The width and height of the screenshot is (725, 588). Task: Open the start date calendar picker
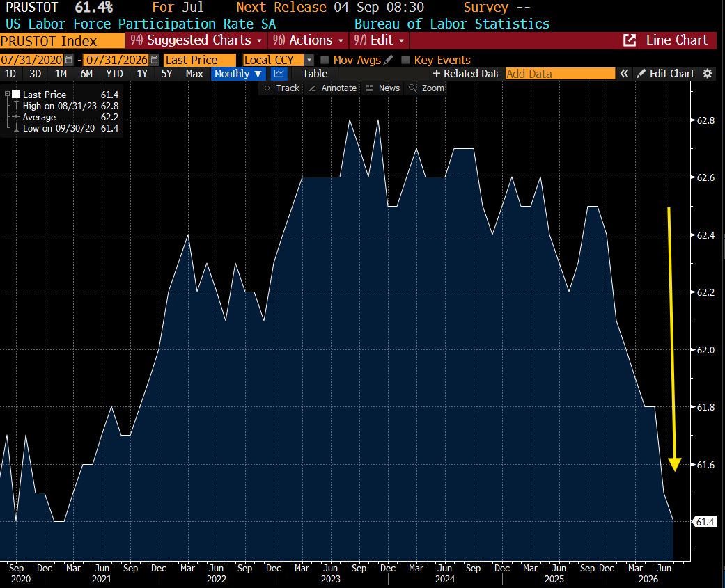[69, 60]
